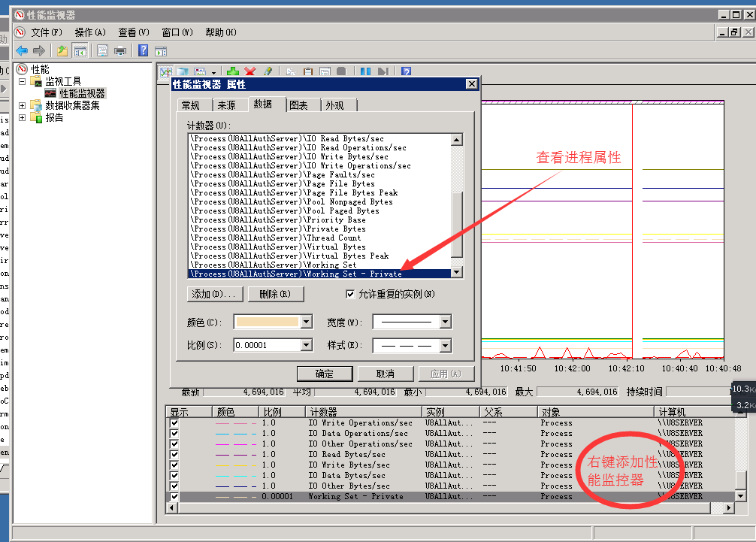Viewport: 756px width, 542px height.
Task: Click the printer icon in toolbar
Action: click(120, 50)
